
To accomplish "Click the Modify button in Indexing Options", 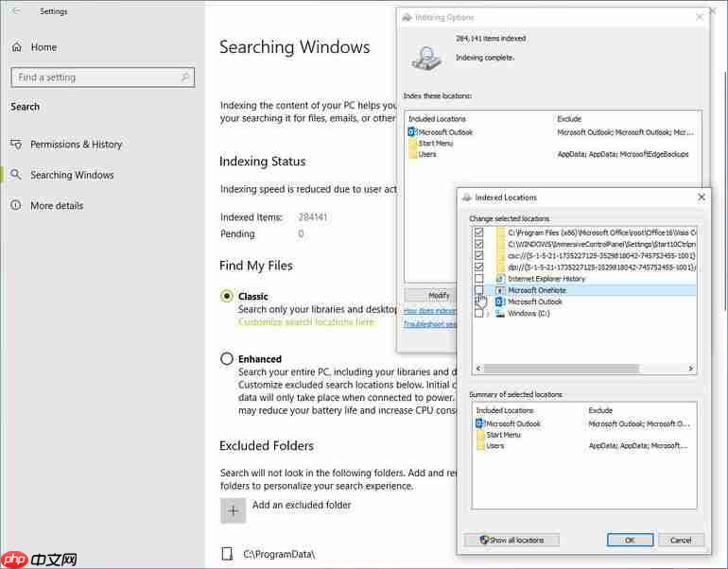I will coord(430,295).
